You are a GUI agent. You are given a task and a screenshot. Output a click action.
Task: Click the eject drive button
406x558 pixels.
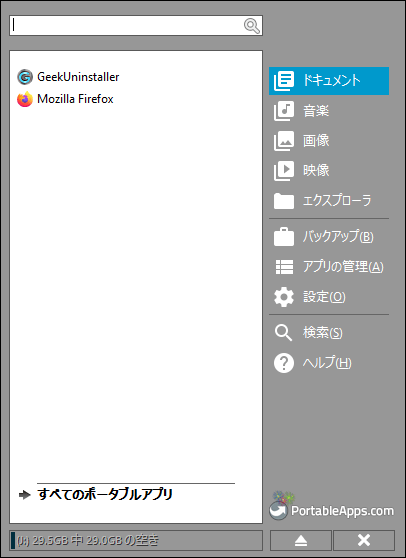click(301, 541)
